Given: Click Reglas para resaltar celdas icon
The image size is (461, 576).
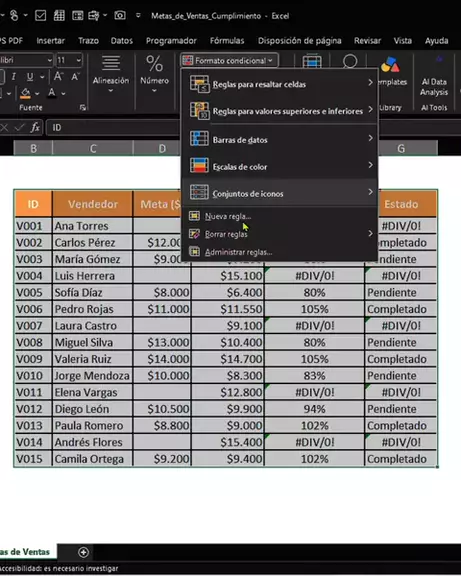Looking at the screenshot, I should pos(199,83).
